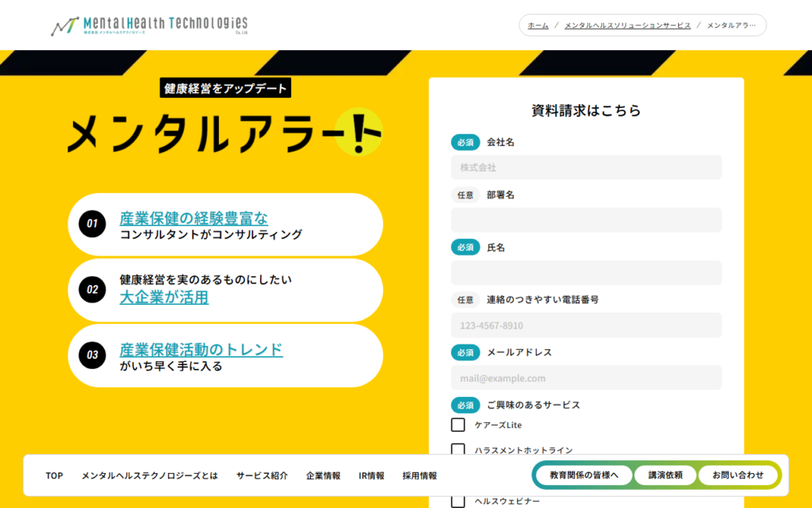Screen dimensions: 812x508
Task: Open the IR情報 menu item
Action: pos(371,475)
